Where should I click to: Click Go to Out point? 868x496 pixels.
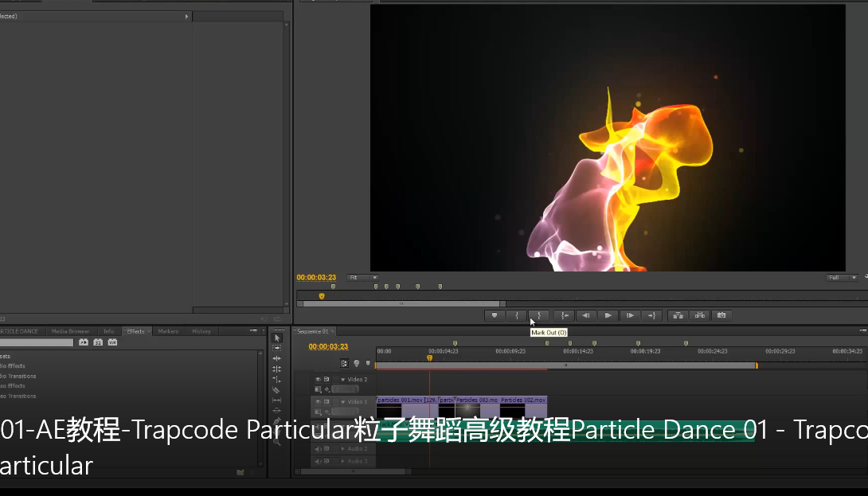tap(651, 315)
